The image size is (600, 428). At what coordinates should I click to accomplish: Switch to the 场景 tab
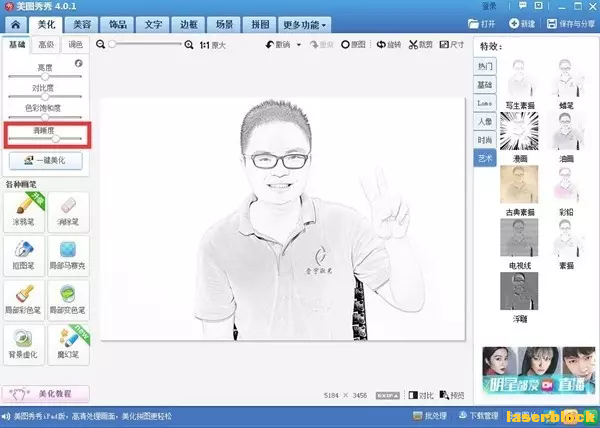click(224, 25)
